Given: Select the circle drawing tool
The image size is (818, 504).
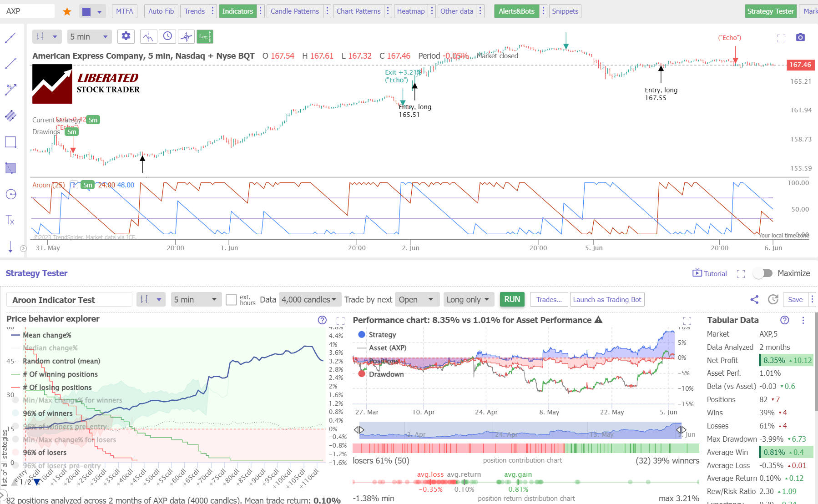Looking at the screenshot, I should pyautogui.click(x=10, y=194).
